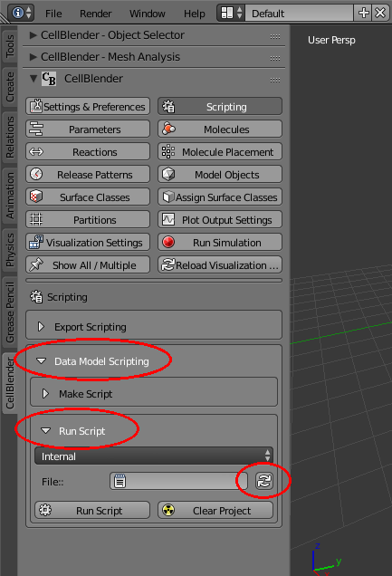Click the Release Patterns clock icon
The height and width of the screenshot is (576, 392).
tap(36, 174)
